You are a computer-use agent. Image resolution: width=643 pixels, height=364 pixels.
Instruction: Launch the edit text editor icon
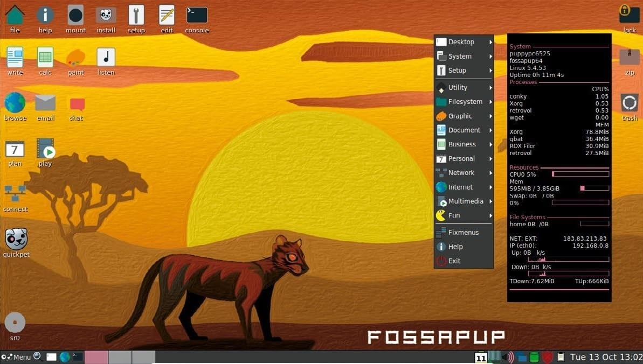(167, 16)
